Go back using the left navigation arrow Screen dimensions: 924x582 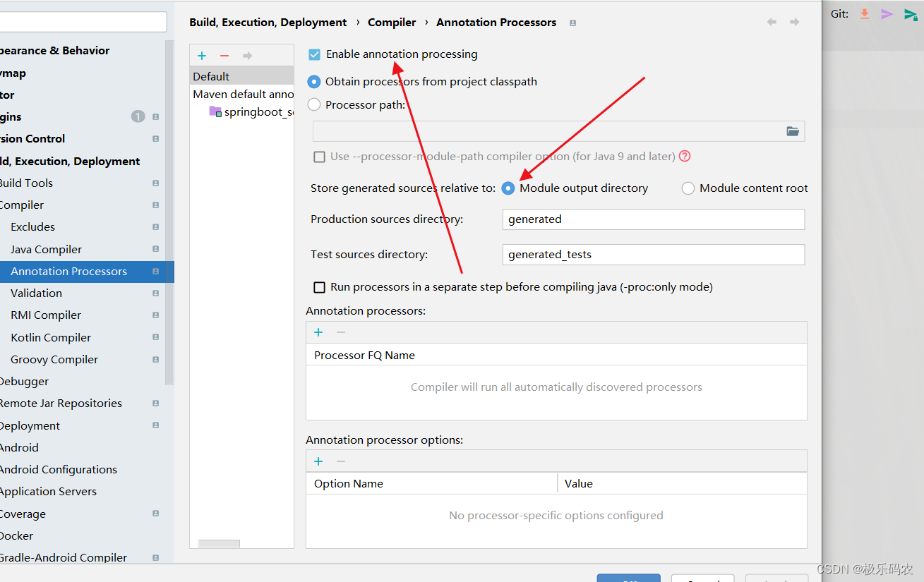tap(772, 23)
